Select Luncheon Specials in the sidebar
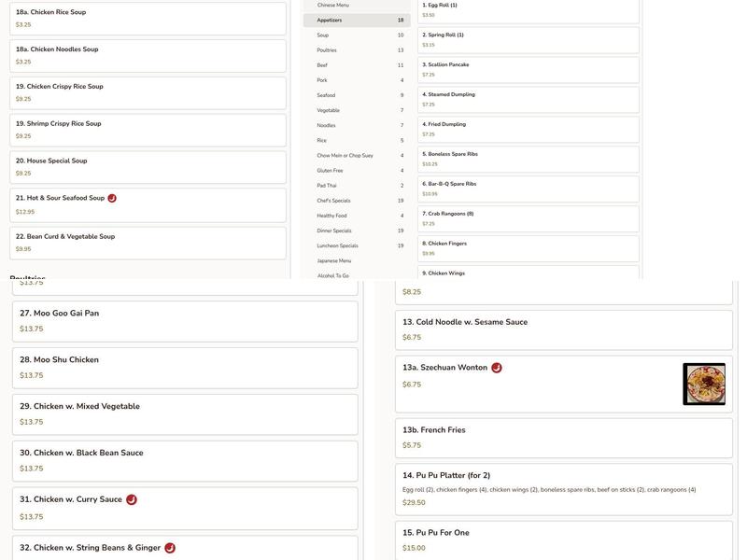 tap(357, 245)
